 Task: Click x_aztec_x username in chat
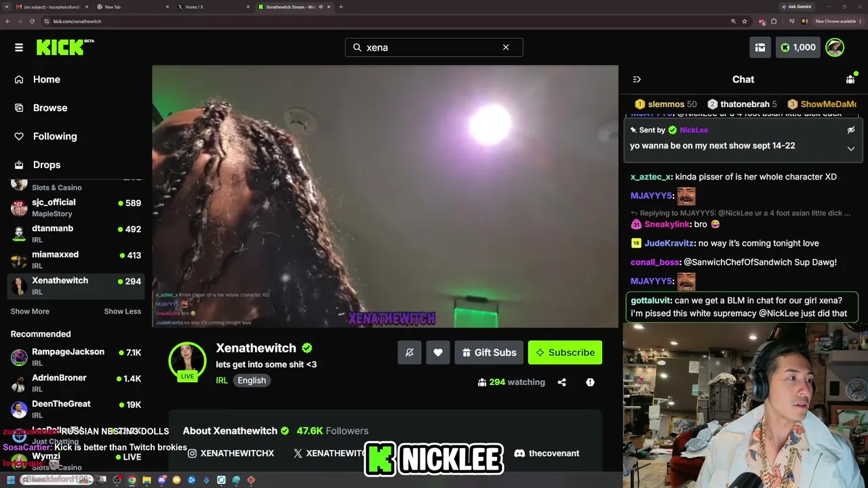[650, 177]
